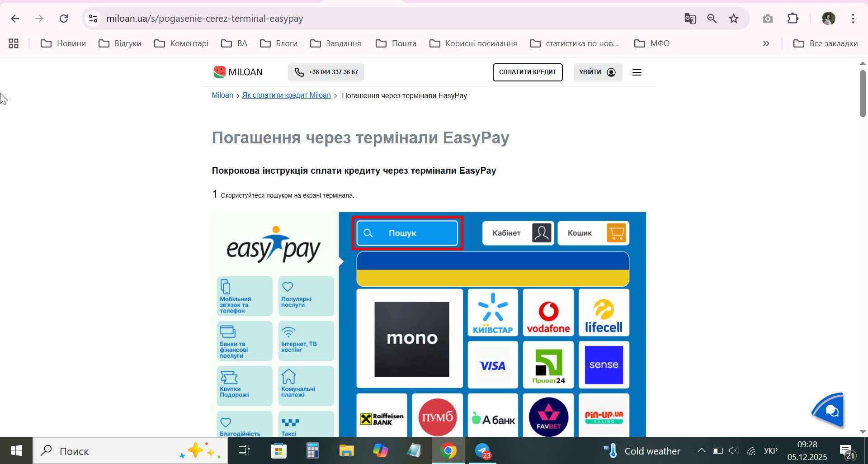Expand the Новини bookmark folder
The width and height of the screenshot is (868, 464).
(x=63, y=43)
